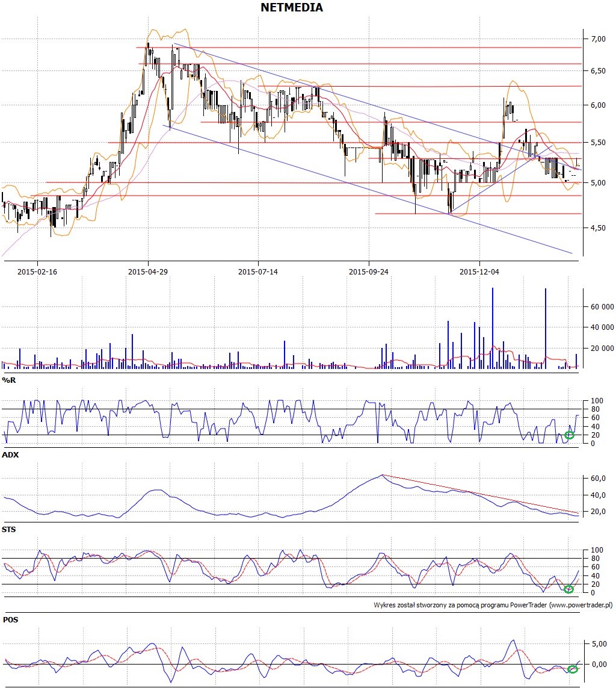Image resolution: width=616 pixels, height=688 pixels.
Task: Click the green circle marker on STS
Action: tap(568, 589)
